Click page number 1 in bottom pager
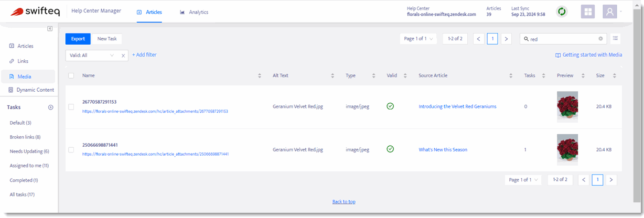Screen dimensions: 644x218 [597, 180]
